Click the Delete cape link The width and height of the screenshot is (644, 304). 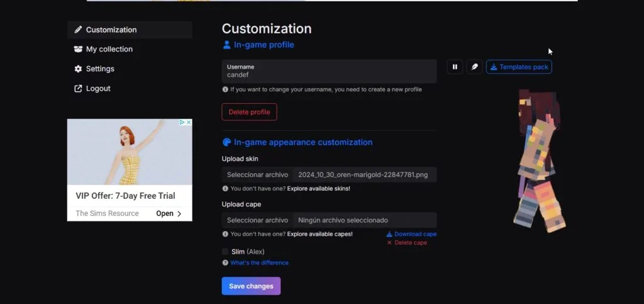pos(407,243)
